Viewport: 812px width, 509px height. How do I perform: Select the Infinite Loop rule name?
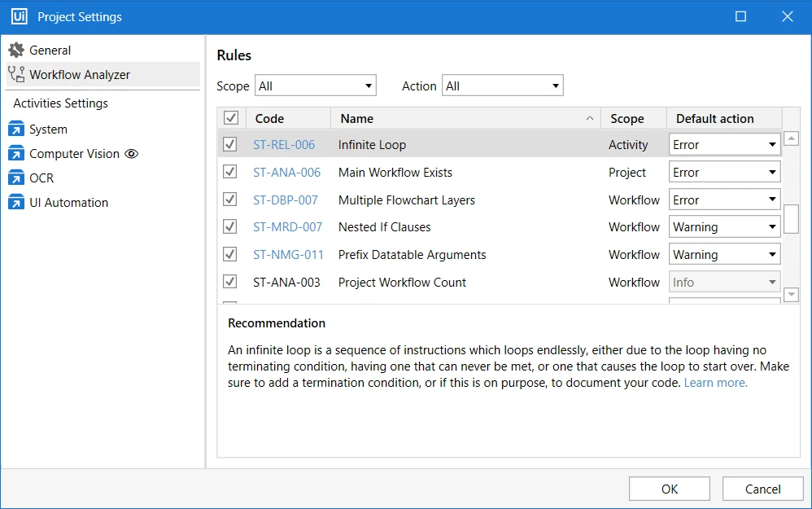pos(372,145)
